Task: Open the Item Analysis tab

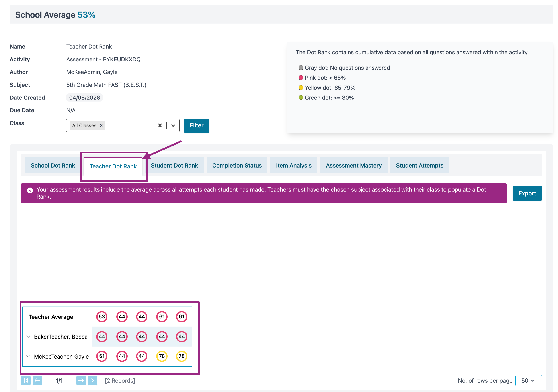Action: pyautogui.click(x=293, y=166)
